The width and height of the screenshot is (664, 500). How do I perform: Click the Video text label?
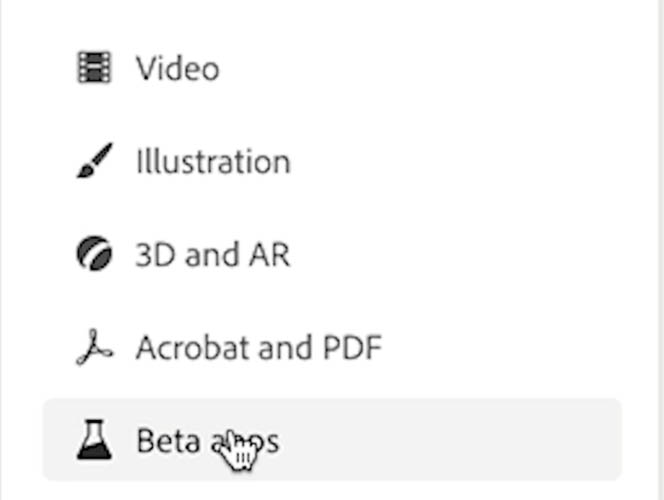tap(177, 68)
